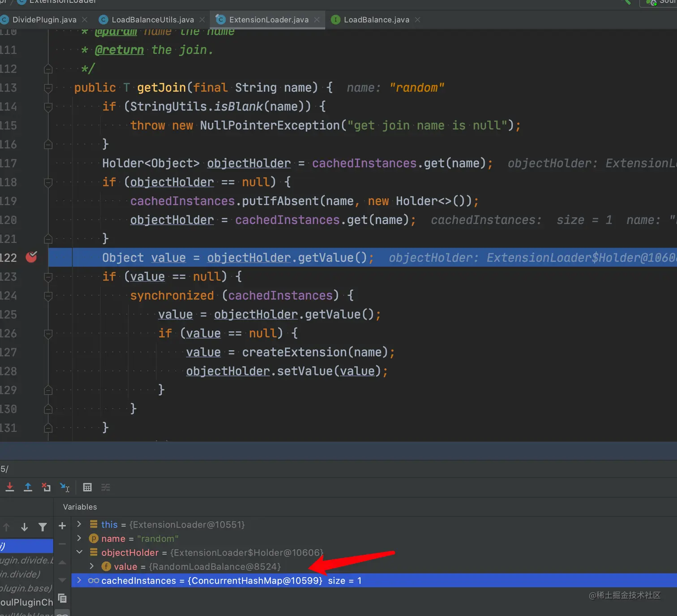Expand the 'name' variable node
The image size is (677, 616).
[x=79, y=538]
